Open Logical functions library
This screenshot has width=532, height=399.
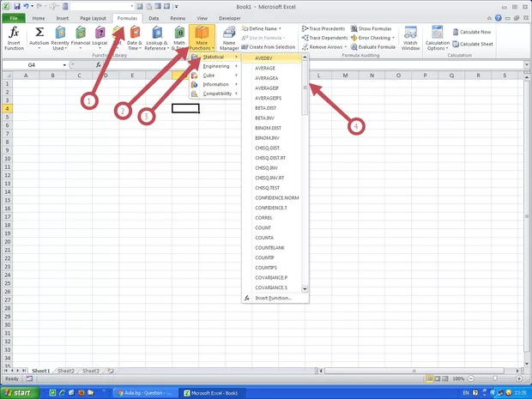pyautogui.click(x=100, y=37)
